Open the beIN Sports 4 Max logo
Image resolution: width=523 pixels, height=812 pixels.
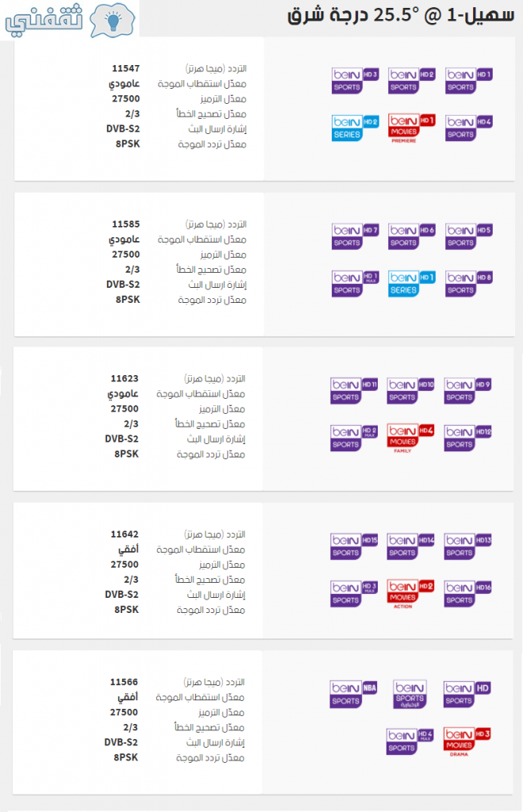coord(410,741)
